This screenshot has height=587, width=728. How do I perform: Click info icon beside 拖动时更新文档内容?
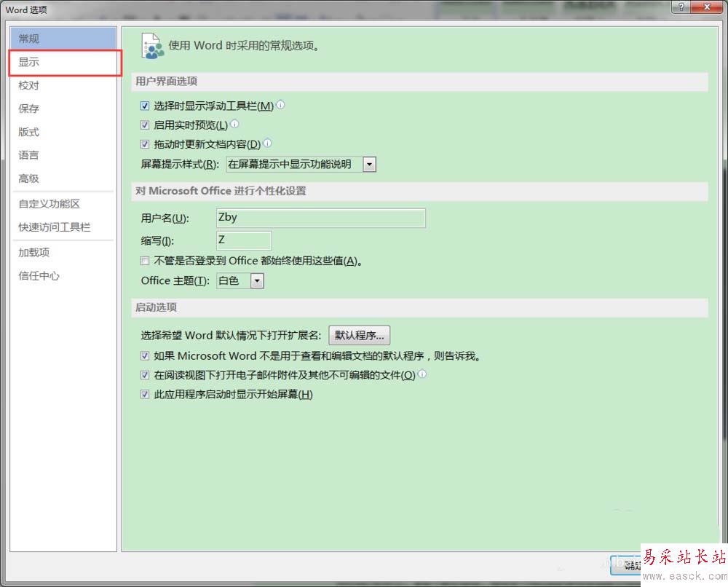click(x=267, y=143)
